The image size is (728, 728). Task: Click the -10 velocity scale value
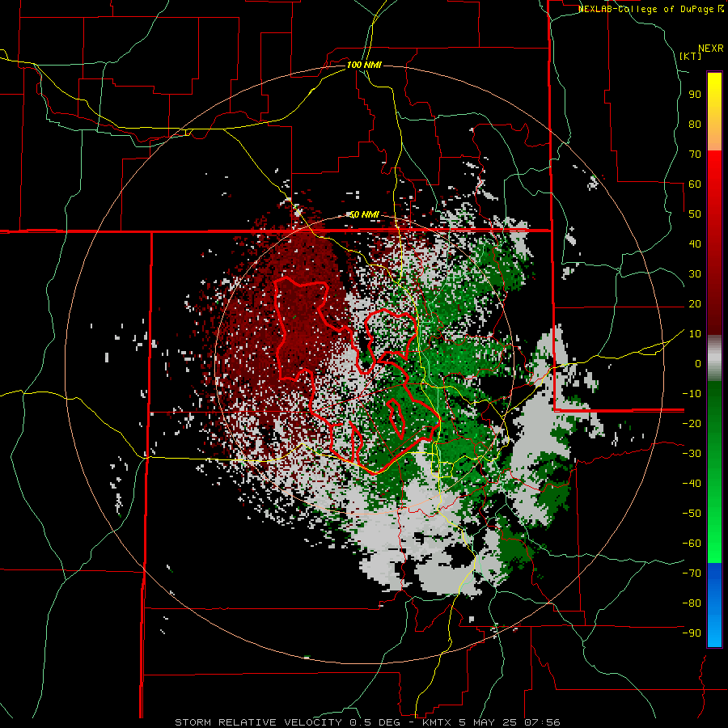692,394
